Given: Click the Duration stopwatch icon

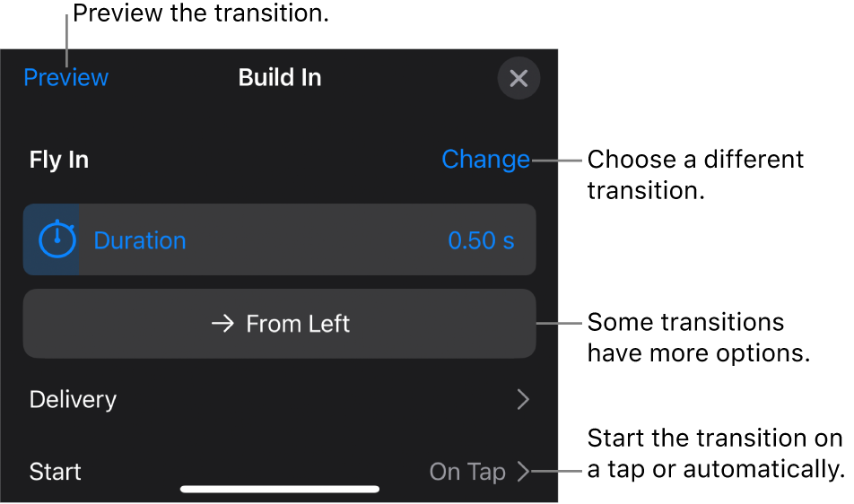Looking at the screenshot, I should point(57,239).
